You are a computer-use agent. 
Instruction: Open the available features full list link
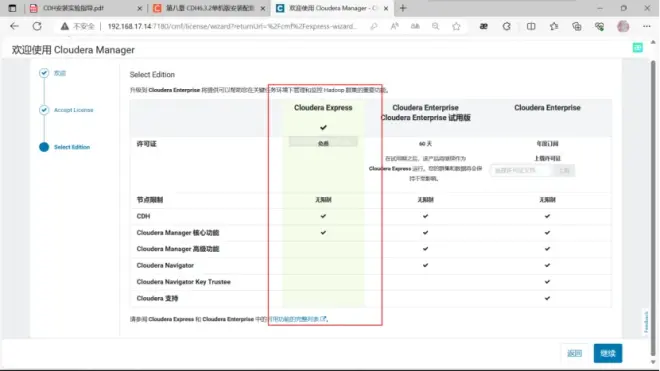tap(297, 319)
